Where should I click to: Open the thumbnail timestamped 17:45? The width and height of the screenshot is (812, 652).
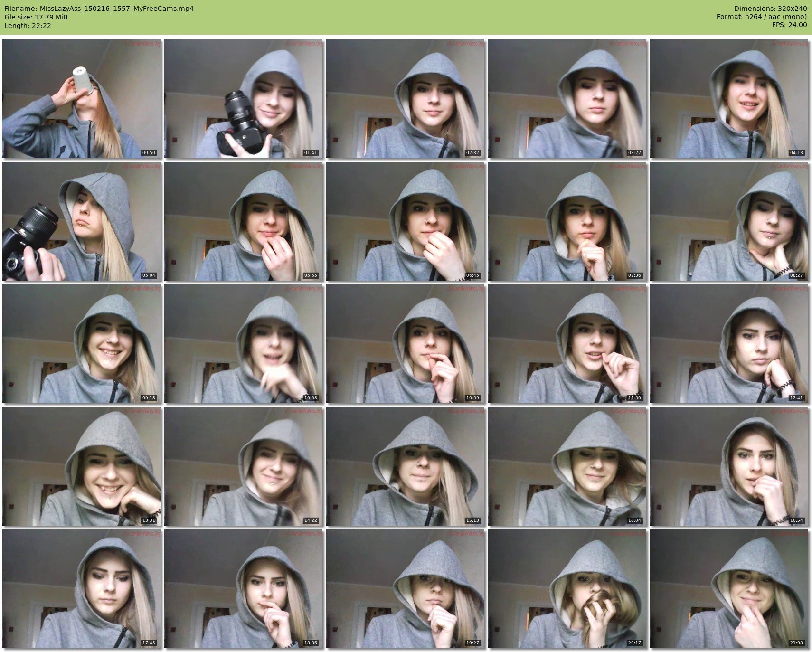(82, 589)
